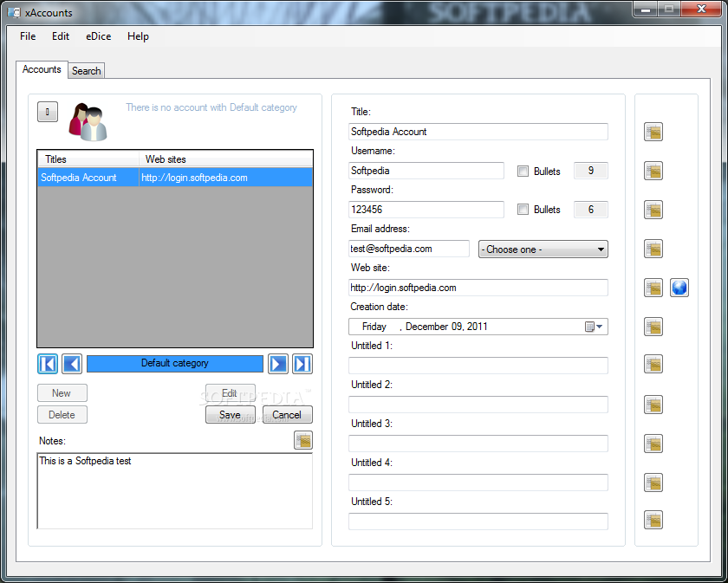Click the Untitled 1 input field
The height and width of the screenshot is (583, 728).
478,366
